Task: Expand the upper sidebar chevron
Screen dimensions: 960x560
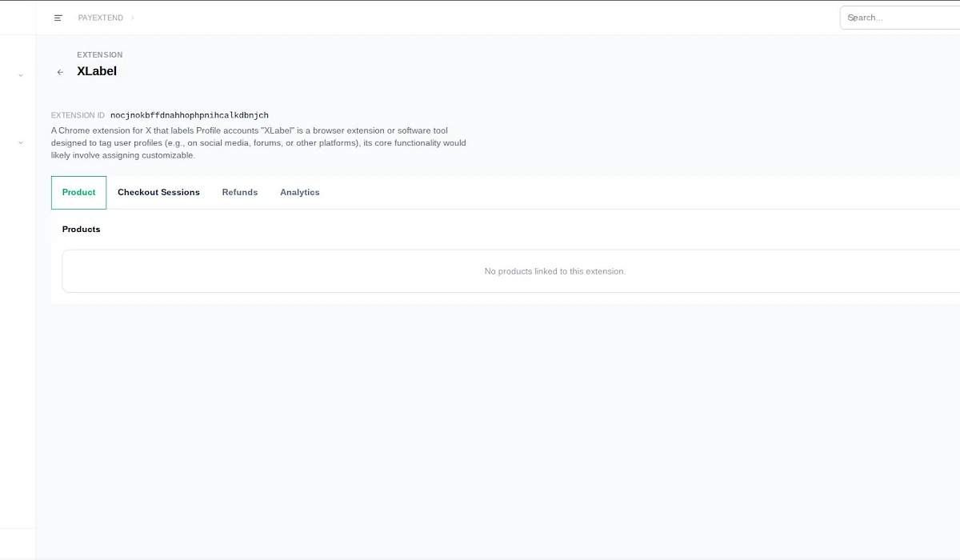Action: pos(20,74)
